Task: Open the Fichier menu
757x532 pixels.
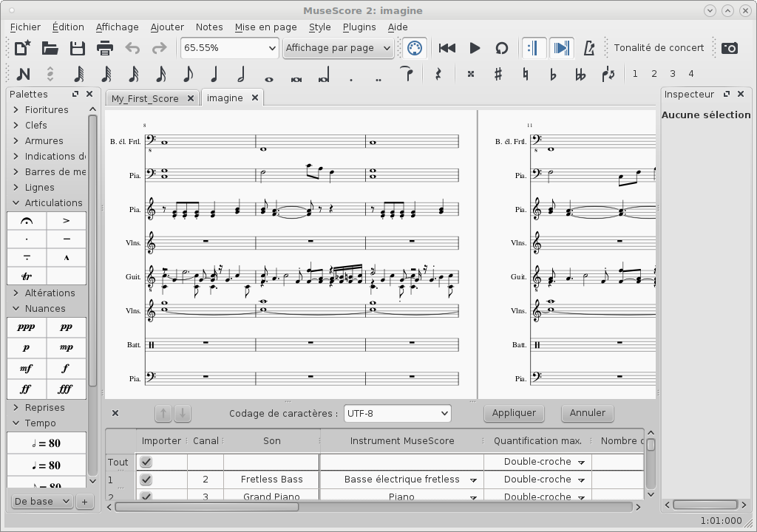Action: coord(26,27)
